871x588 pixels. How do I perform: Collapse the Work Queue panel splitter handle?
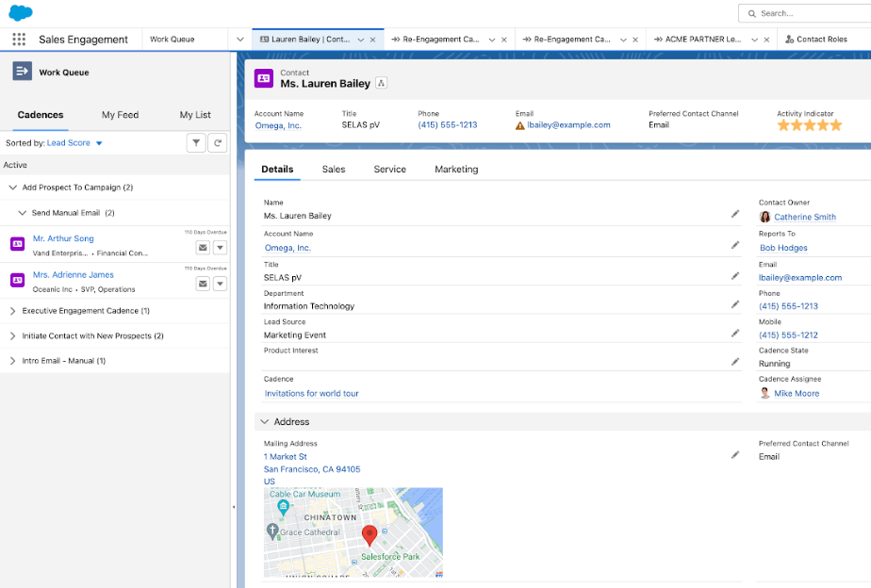pos(234,507)
